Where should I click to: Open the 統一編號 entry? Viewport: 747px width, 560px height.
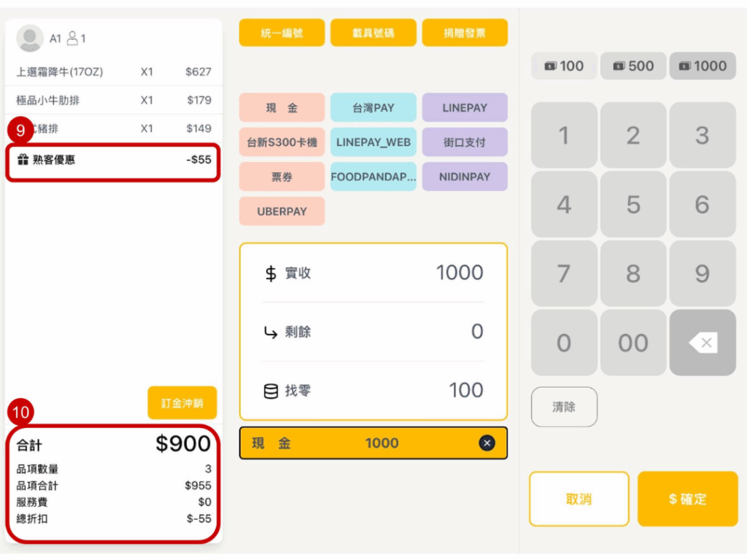(282, 33)
